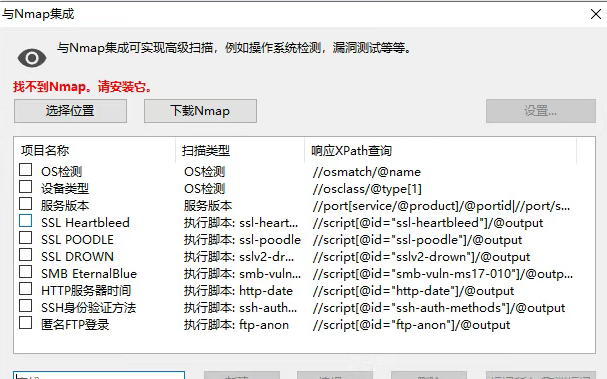Toggle the SSL DROWN checkbox
The height and width of the screenshot is (379, 607).
click(26, 255)
